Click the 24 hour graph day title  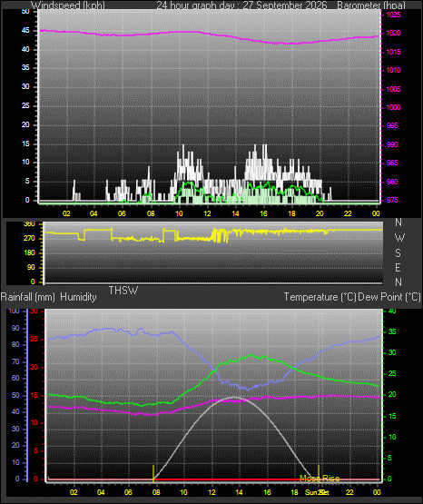coord(241,5)
